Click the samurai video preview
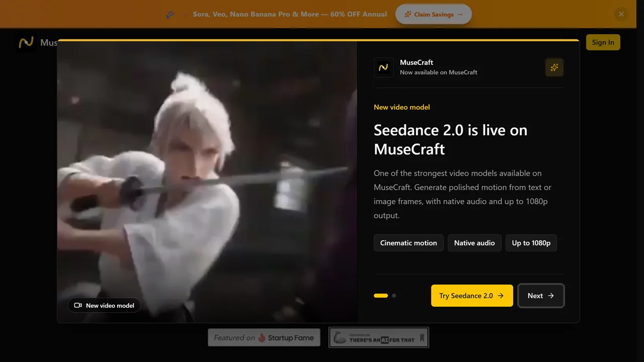Image resolution: width=644 pixels, height=362 pixels. [207, 182]
